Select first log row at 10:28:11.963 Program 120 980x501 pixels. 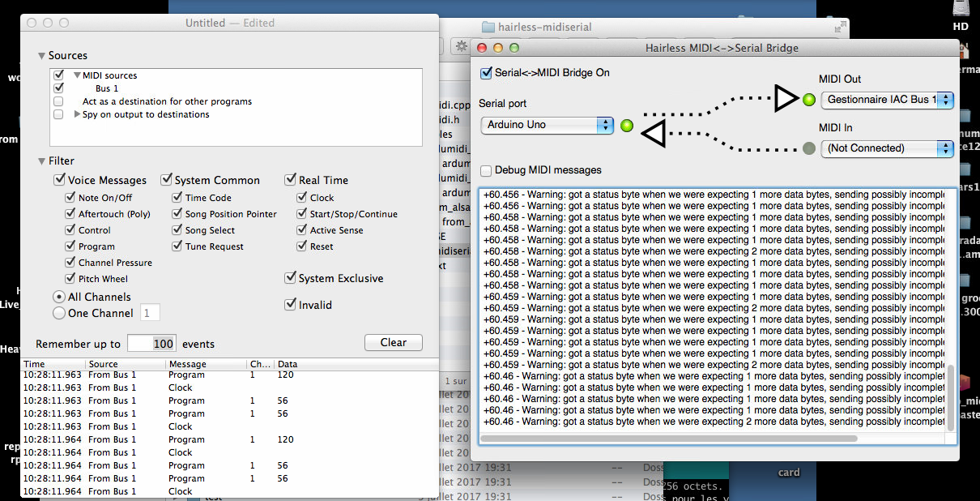229,375
